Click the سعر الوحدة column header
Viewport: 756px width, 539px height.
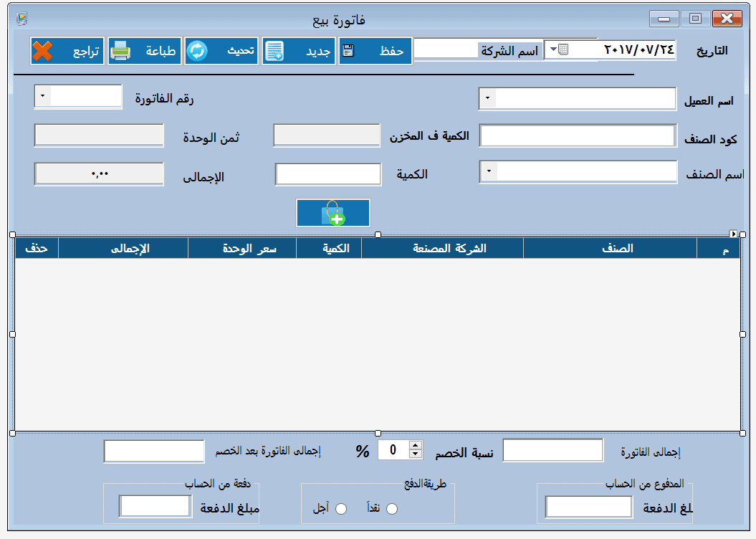242,248
